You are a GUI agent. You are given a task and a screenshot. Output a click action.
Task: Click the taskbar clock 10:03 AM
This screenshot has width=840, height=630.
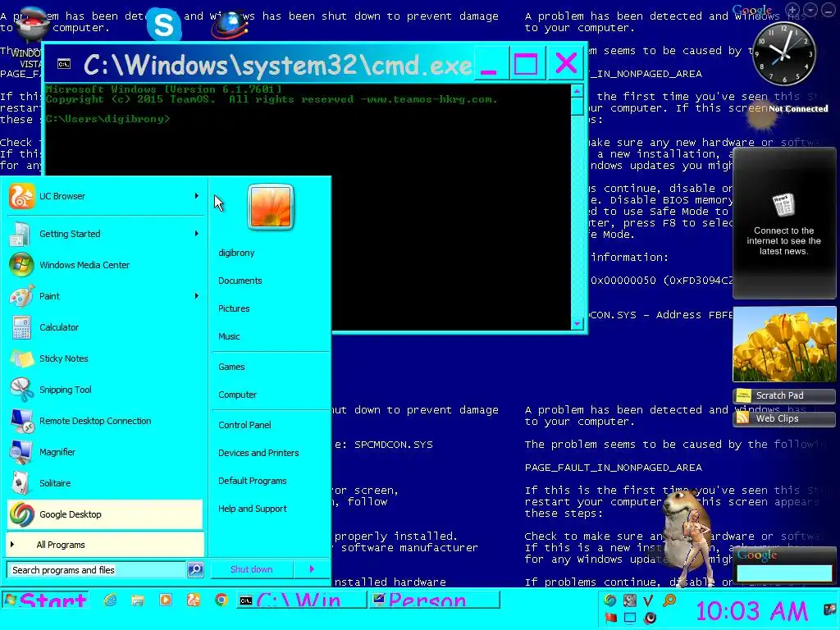click(x=751, y=610)
